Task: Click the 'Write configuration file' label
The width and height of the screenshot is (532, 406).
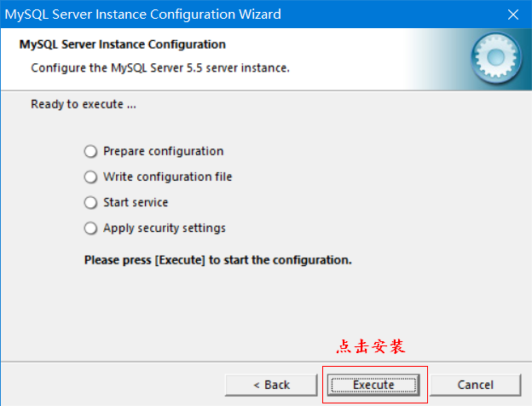Action: coord(168,177)
